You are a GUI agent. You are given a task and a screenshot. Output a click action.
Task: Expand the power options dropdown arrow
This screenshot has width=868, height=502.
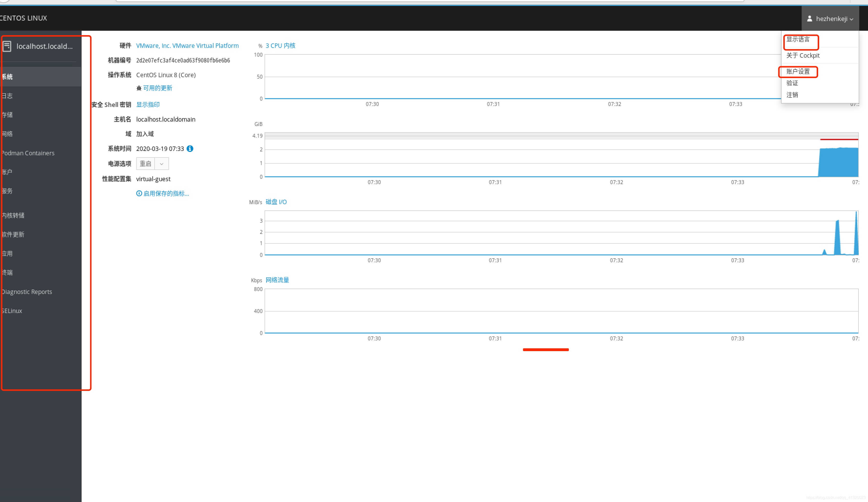[x=161, y=164]
